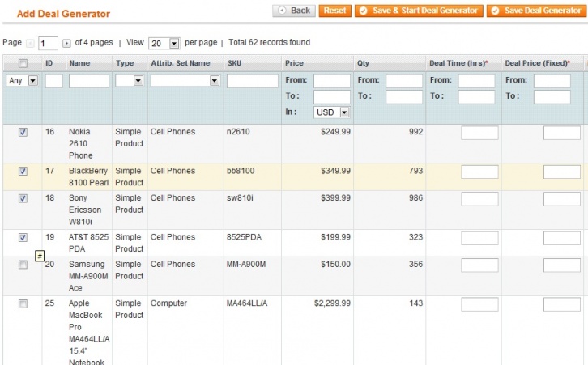Sort by Qty column header

[363, 63]
